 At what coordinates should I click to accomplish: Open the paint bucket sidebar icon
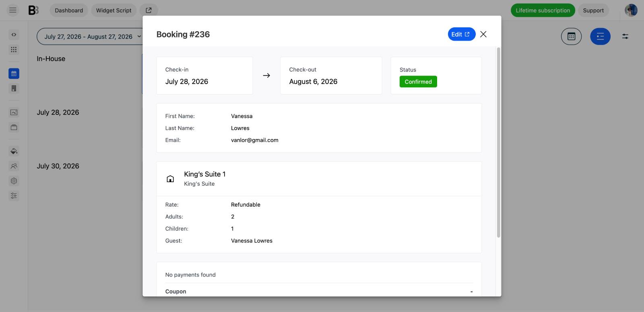coord(14,151)
